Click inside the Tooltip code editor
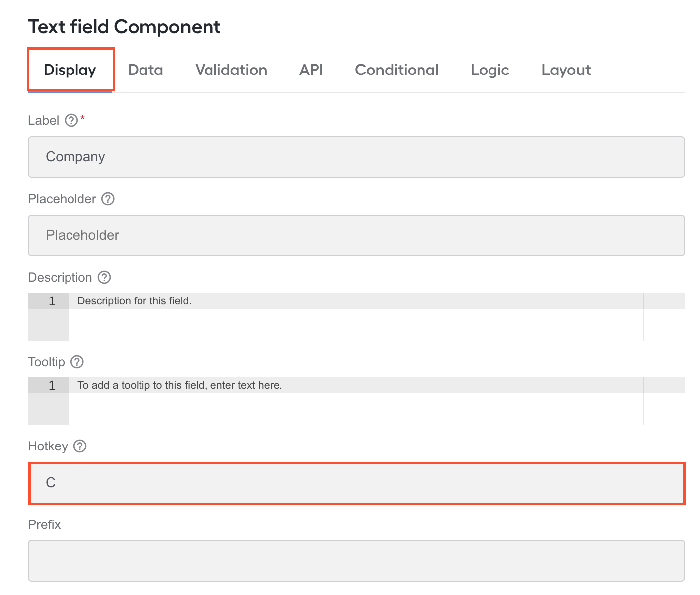700x595 pixels. [x=356, y=401]
